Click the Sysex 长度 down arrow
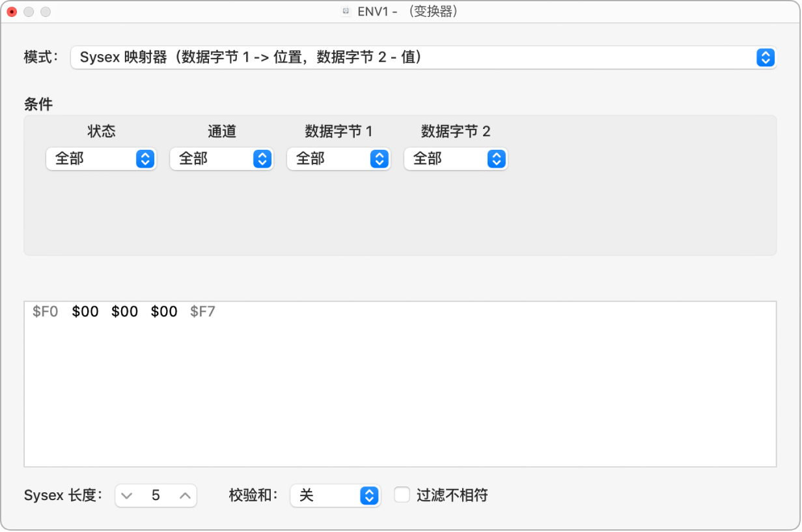This screenshot has height=532, width=802. coord(127,496)
